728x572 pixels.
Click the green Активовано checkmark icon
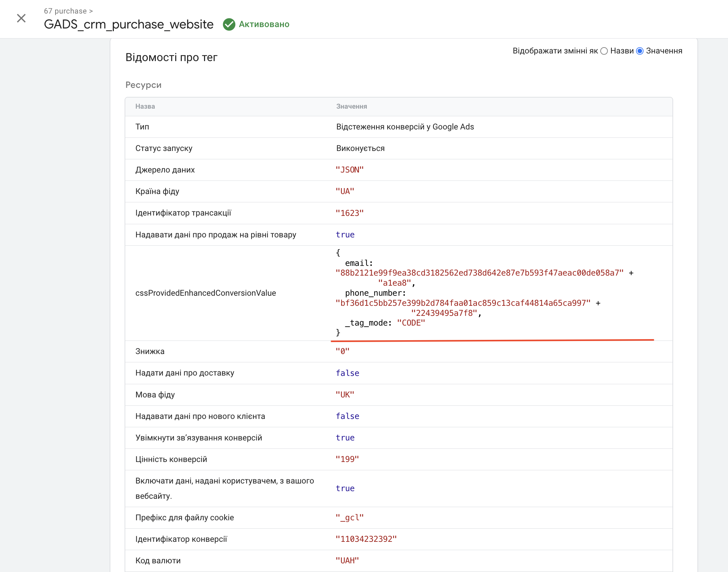tap(229, 24)
